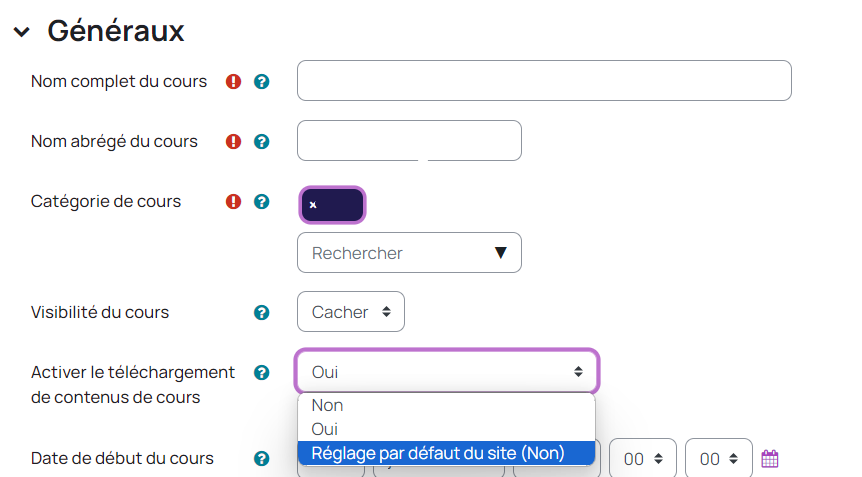The height and width of the screenshot is (477, 862).
Task: Choose the Non option in the list
Action: point(328,406)
